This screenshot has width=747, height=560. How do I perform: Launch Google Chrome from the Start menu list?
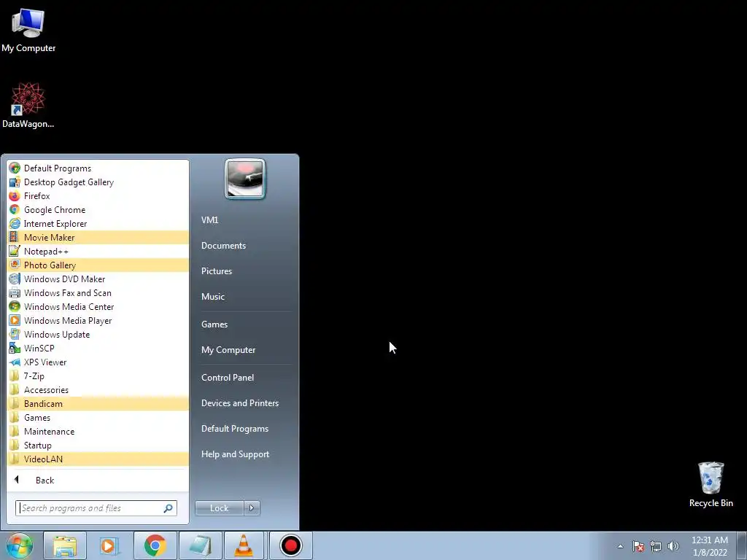coord(98,209)
